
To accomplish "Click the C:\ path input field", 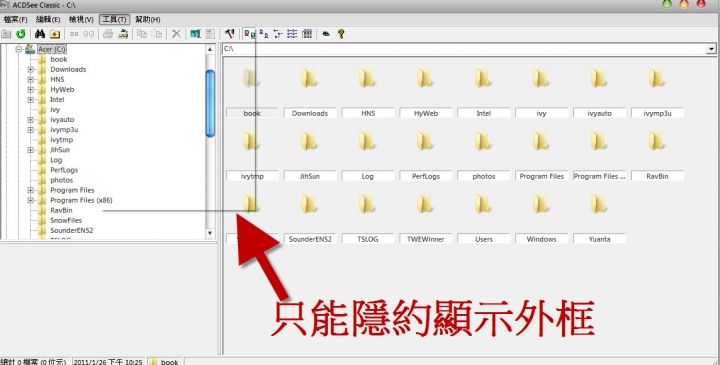I will pyautogui.click(x=464, y=49).
